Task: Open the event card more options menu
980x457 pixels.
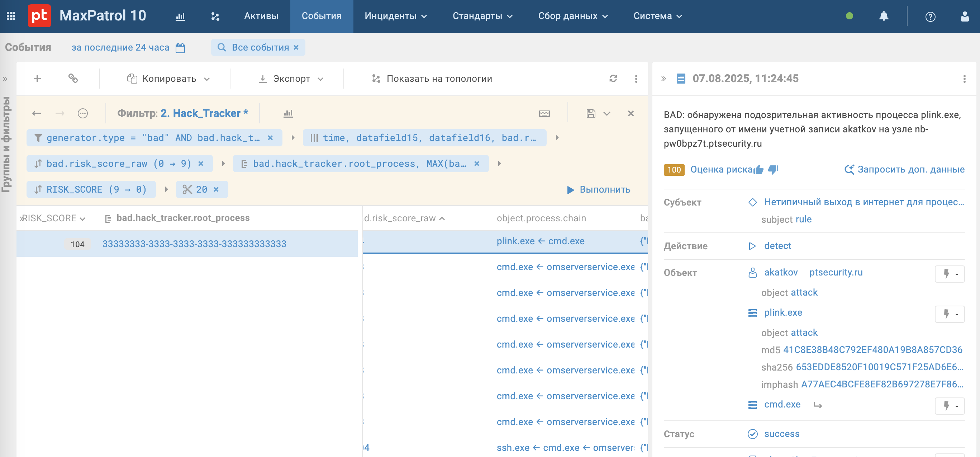Action: coord(964,79)
